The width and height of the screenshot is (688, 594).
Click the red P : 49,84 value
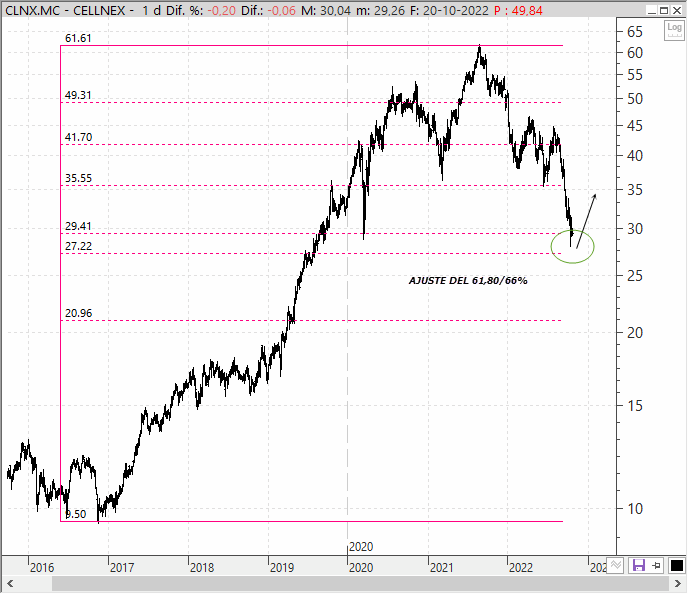(x=518, y=11)
